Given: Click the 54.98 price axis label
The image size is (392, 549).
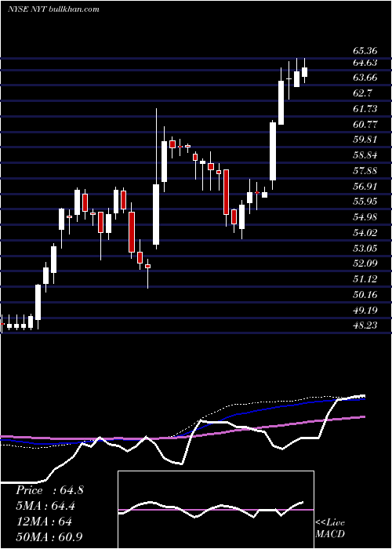Looking at the screenshot, I should click(365, 217).
